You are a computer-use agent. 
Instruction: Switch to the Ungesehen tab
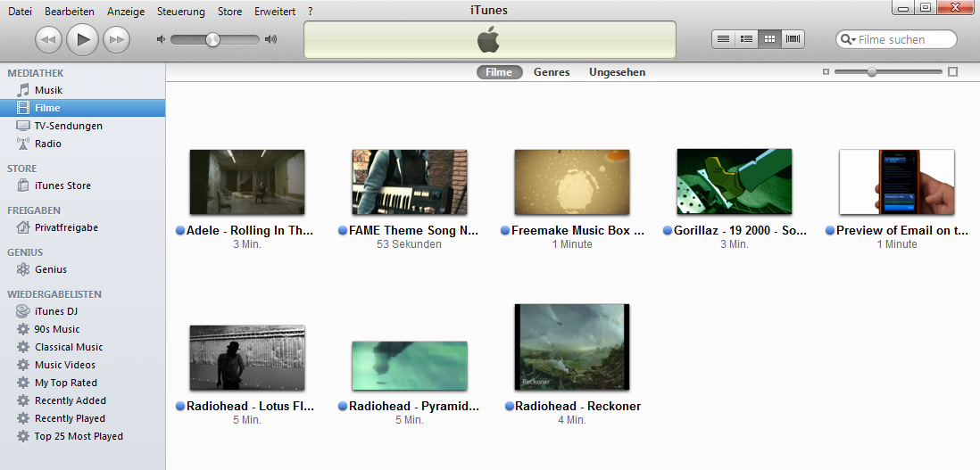pos(617,71)
